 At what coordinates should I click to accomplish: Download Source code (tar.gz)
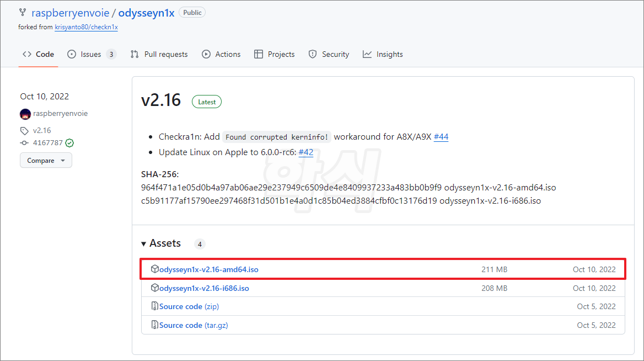point(194,325)
